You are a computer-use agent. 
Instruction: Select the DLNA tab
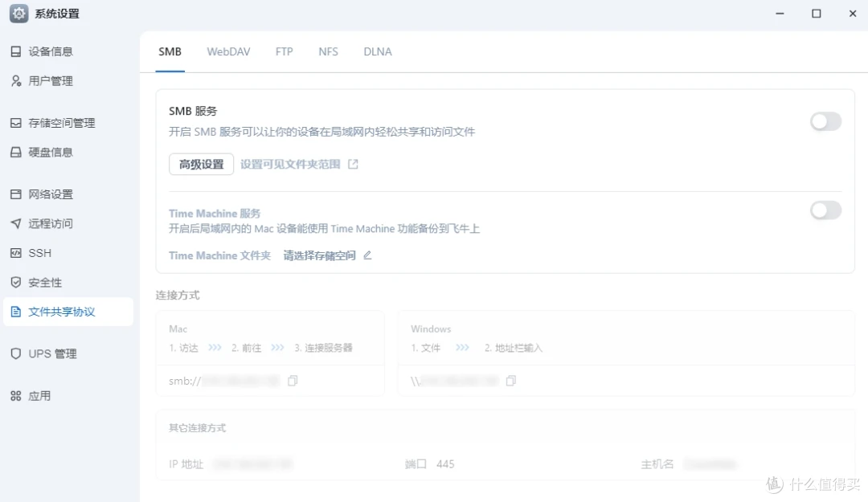tap(378, 52)
